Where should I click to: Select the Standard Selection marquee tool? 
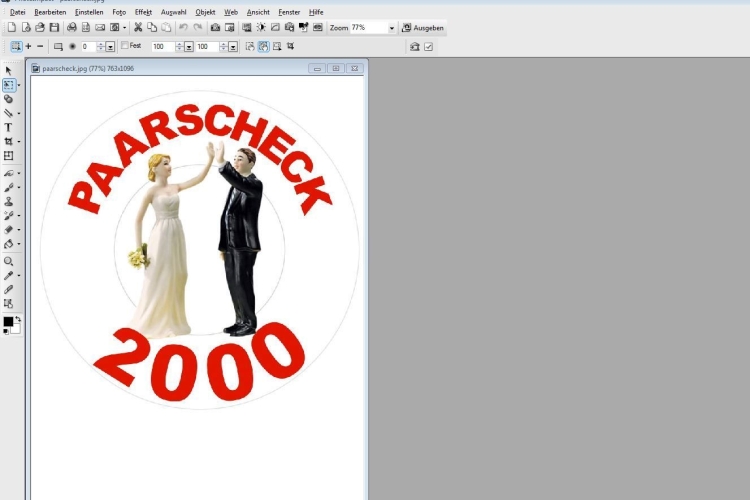tap(8, 85)
